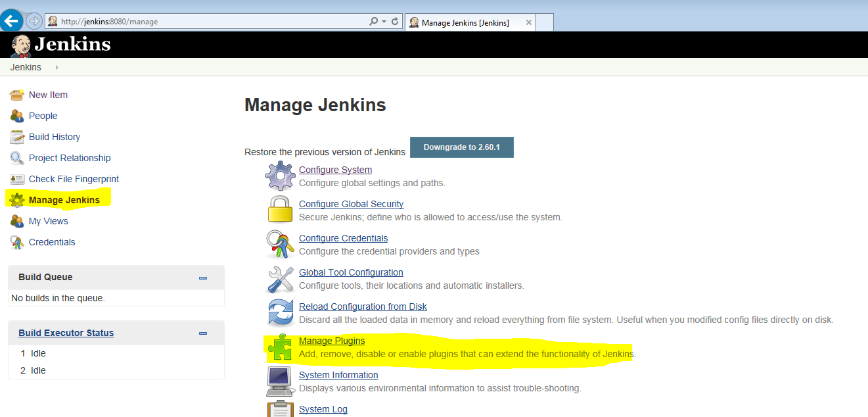The image size is (868, 417).
Task: Open a new blank browser tab
Action: (x=545, y=23)
